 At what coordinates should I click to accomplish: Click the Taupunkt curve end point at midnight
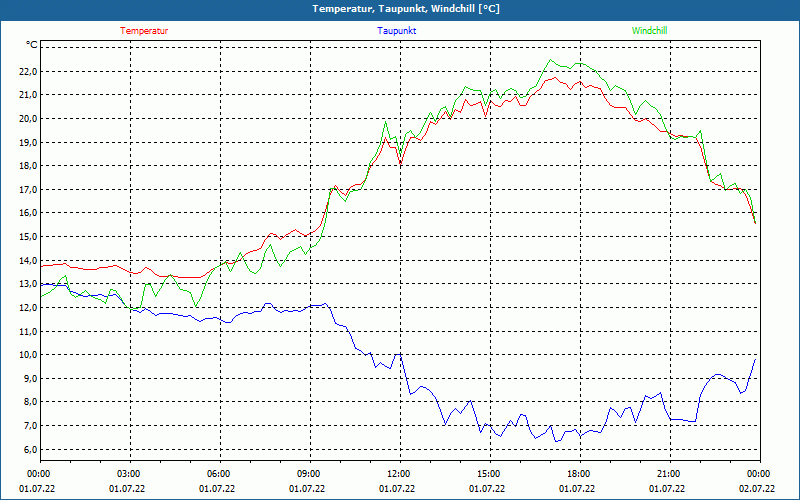(755, 359)
